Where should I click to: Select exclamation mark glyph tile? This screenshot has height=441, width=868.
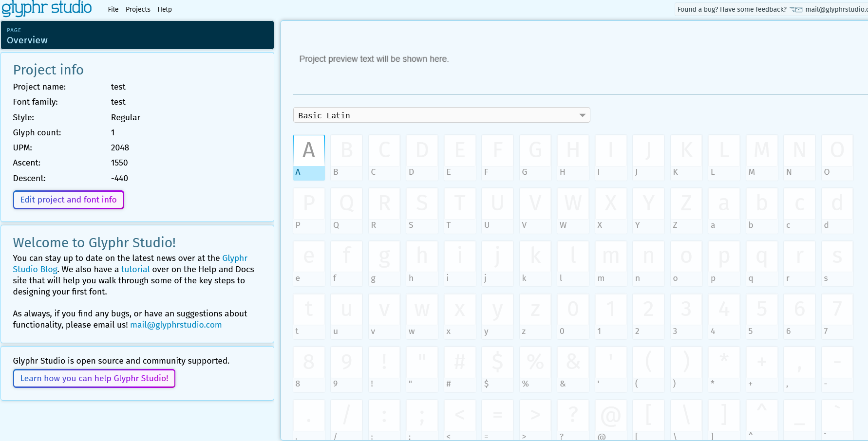coord(384,369)
